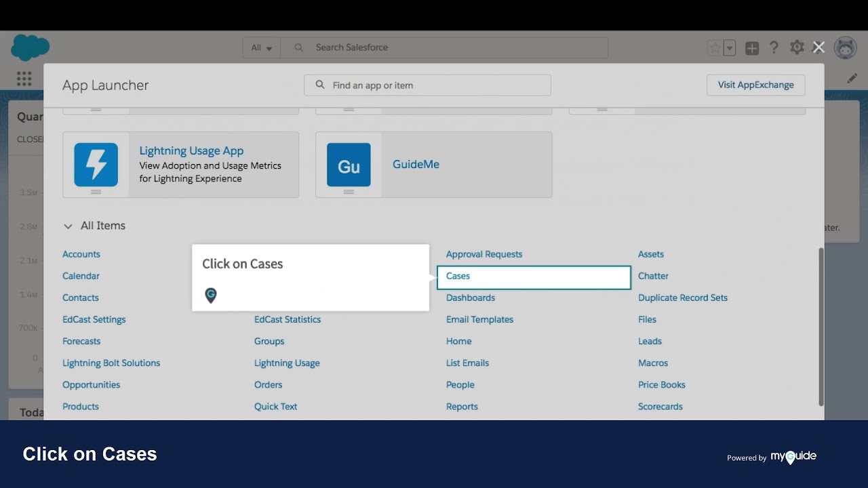Viewport: 868px width, 488px height.
Task: Open the Files item
Action: [x=648, y=319]
